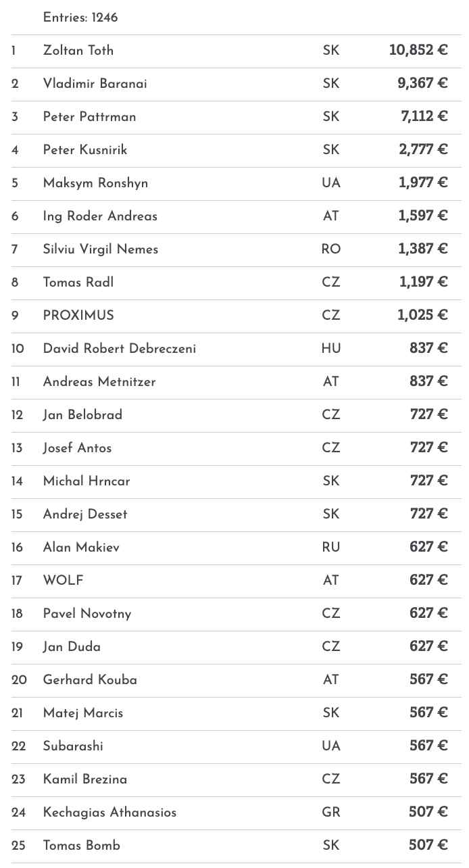Click Pavel Novotny's name
The height and width of the screenshot is (868, 469).
pyautogui.click(x=87, y=614)
